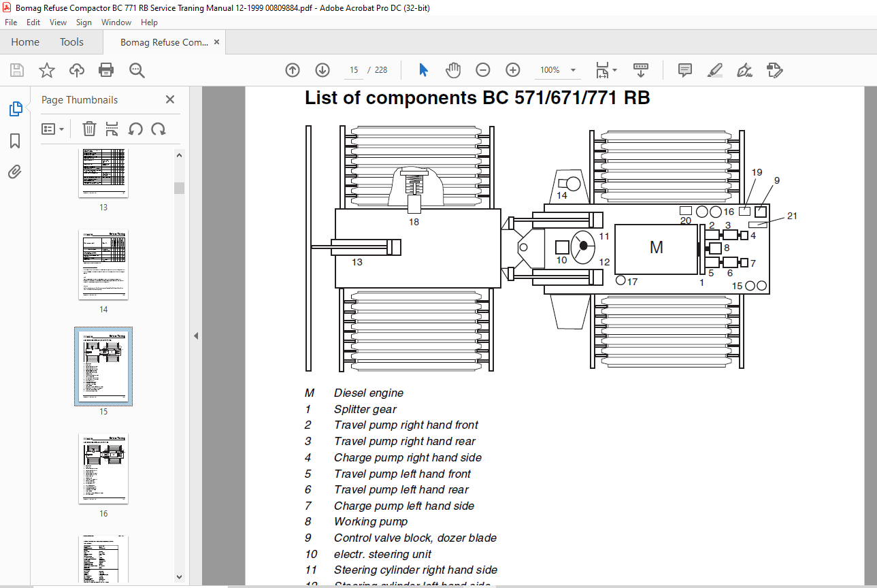Viewport: 877px width, 588px height.
Task: Select page 16 thumbnail
Action: click(103, 468)
